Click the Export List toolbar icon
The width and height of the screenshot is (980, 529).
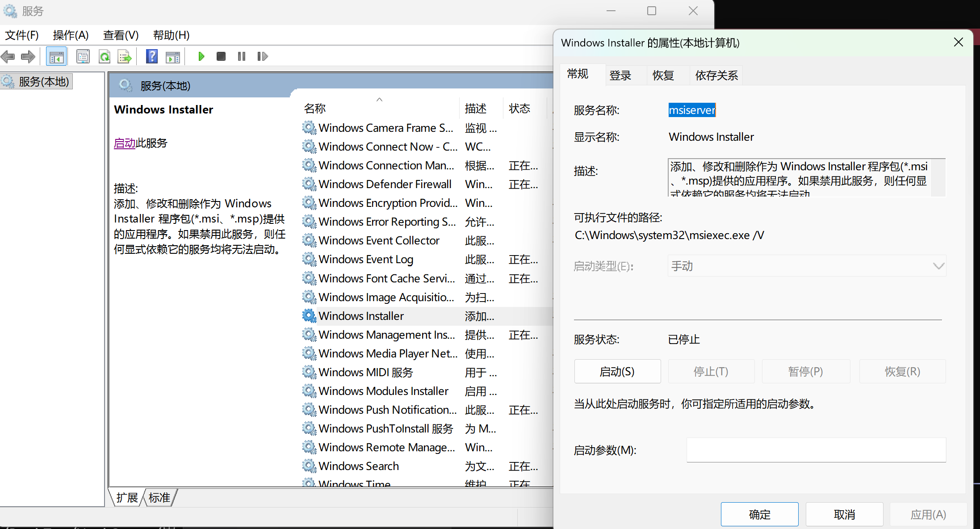125,56
